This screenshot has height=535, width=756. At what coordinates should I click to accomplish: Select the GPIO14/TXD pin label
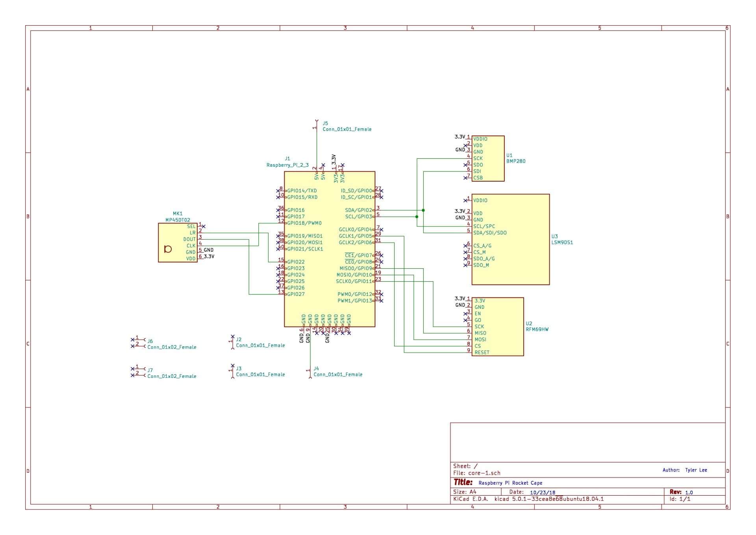click(x=302, y=191)
